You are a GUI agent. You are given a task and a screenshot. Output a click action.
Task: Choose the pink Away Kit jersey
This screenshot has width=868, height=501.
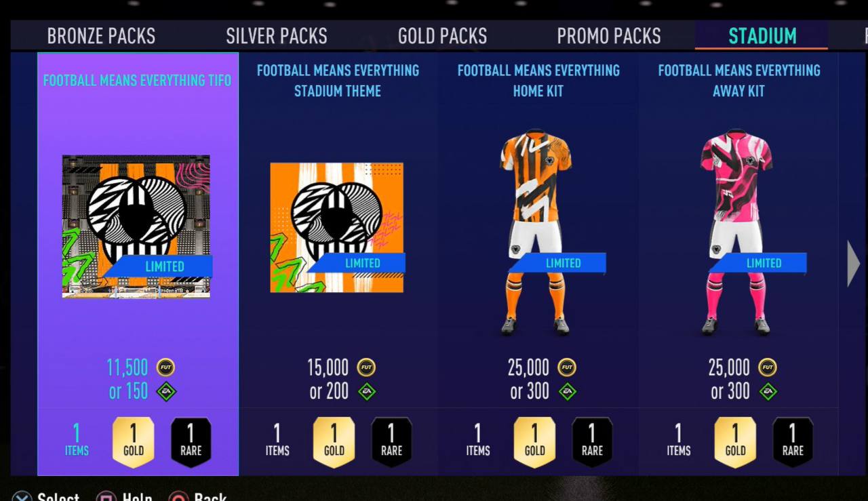(736, 231)
